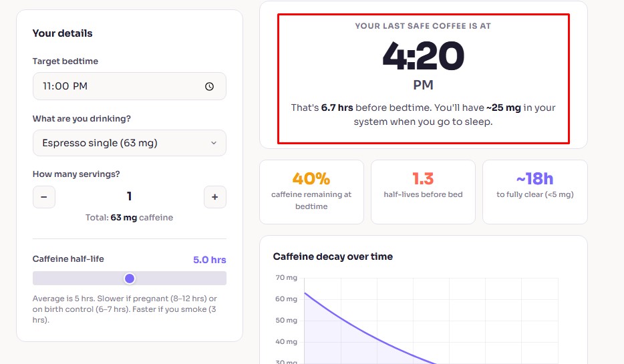Screen dimensions: 624x364
Task: Click the 70 mg axis label
Action: coord(286,278)
